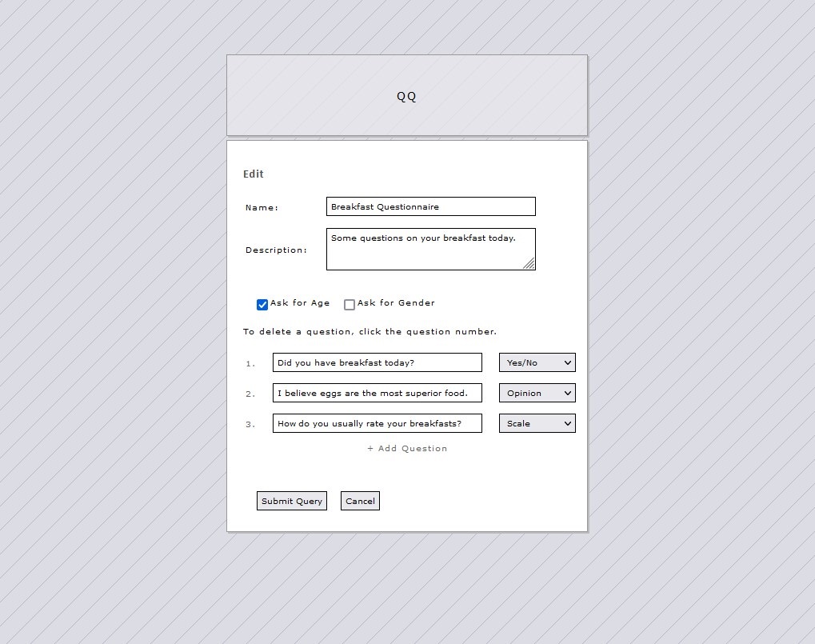The width and height of the screenshot is (815, 644).
Task: Click the QQ header title
Action: point(406,96)
